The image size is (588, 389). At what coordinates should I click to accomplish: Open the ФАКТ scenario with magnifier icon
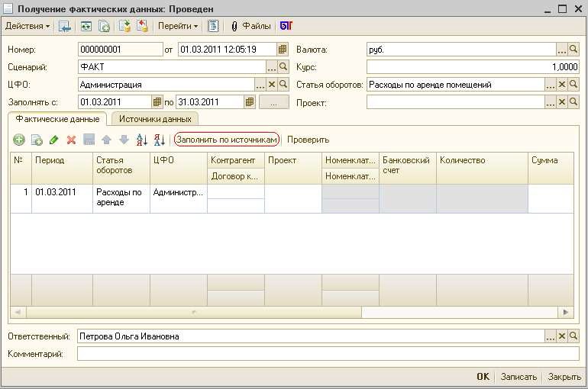click(x=283, y=67)
